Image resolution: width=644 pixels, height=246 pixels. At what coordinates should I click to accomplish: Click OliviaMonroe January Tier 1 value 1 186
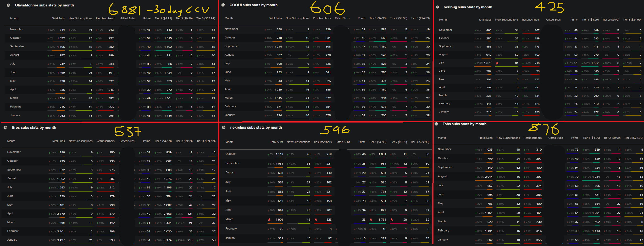pyautogui.click(x=168, y=116)
